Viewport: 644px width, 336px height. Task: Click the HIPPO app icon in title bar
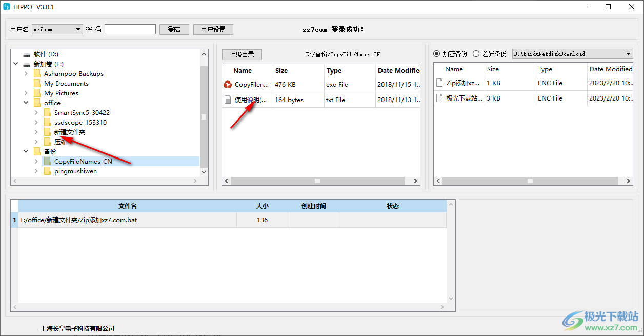coord(7,7)
